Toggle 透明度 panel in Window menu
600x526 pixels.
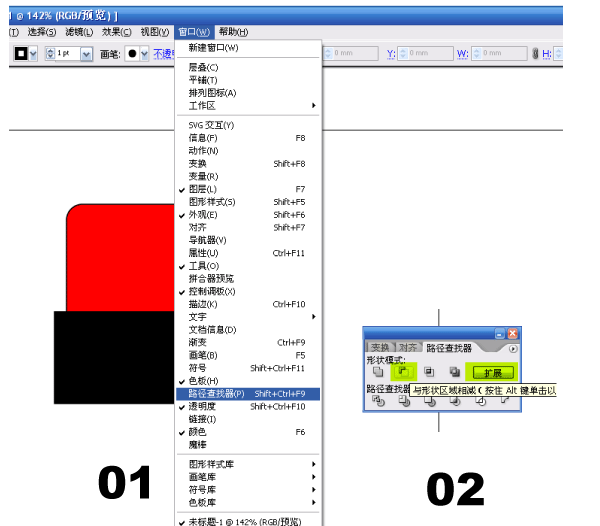(x=248, y=407)
